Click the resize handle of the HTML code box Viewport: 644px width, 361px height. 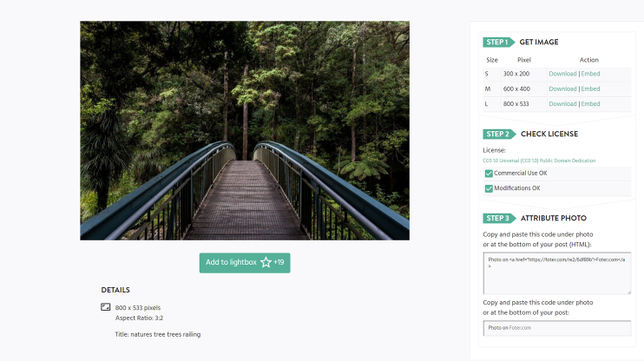[628, 292]
